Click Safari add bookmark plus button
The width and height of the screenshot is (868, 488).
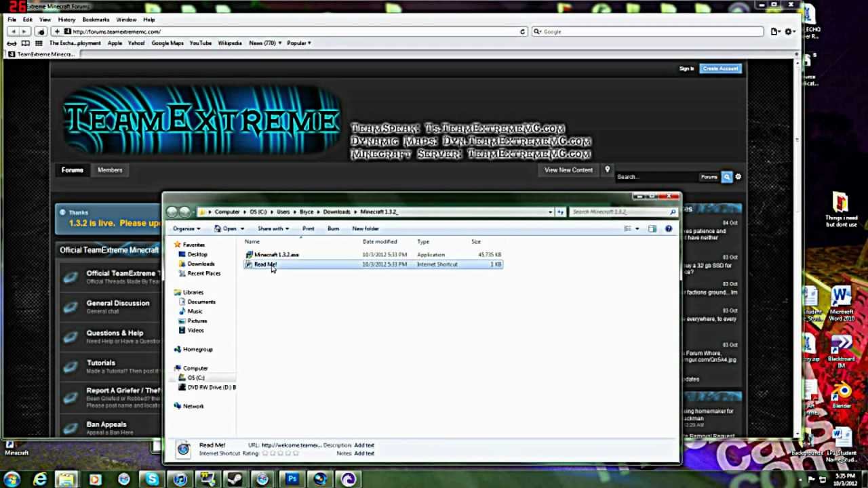[57, 32]
